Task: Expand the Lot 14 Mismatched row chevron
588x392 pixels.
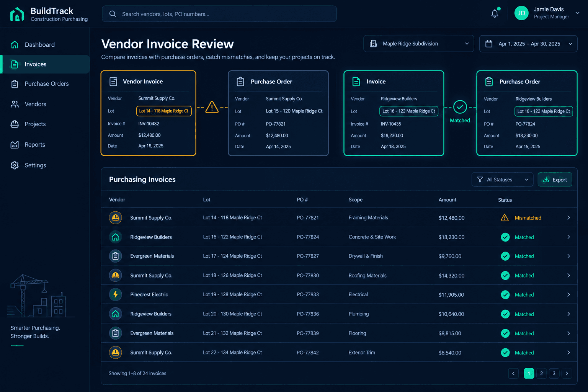Action: coord(568,218)
